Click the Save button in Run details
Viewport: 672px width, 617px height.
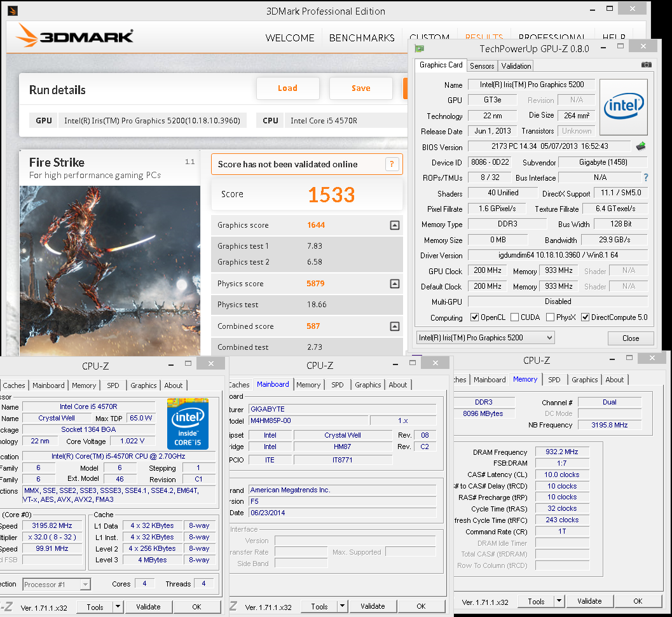(x=361, y=88)
